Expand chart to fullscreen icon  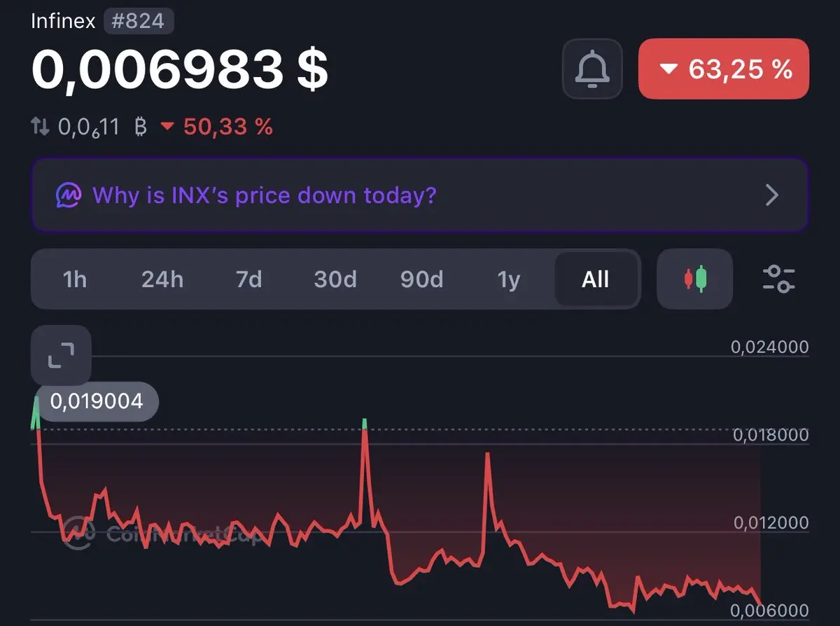pyautogui.click(x=61, y=355)
